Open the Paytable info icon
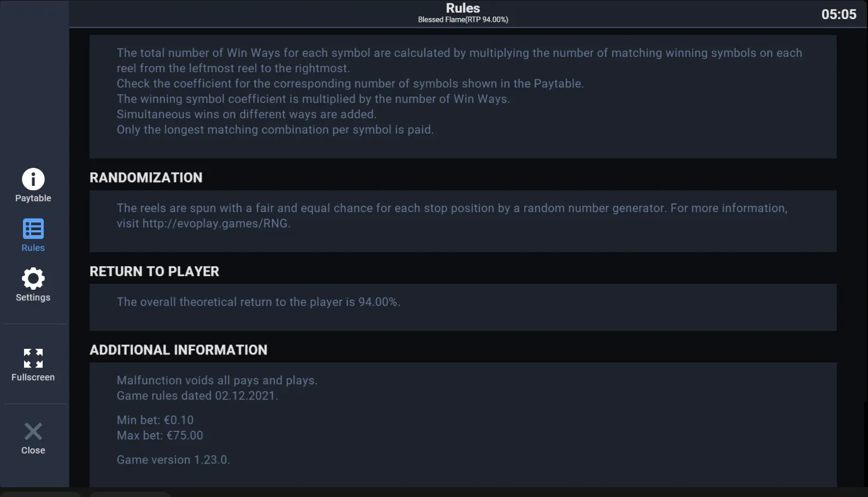Screen dimensions: 868x497 point(33,179)
